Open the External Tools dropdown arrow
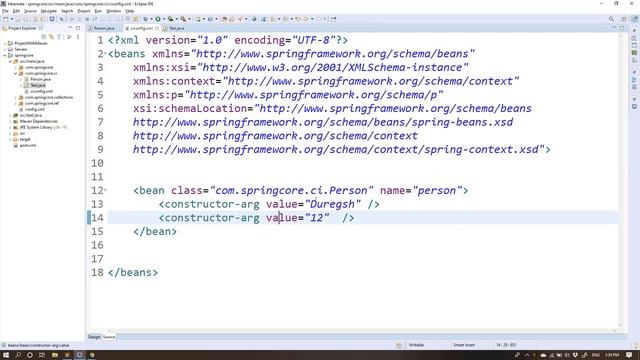The width and height of the screenshot is (640, 360). tap(189, 19)
